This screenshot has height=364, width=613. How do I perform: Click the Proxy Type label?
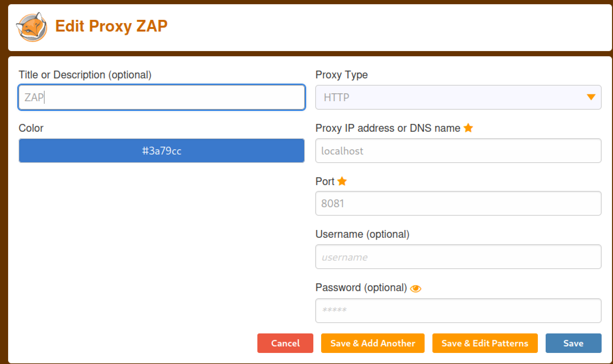[x=341, y=75]
